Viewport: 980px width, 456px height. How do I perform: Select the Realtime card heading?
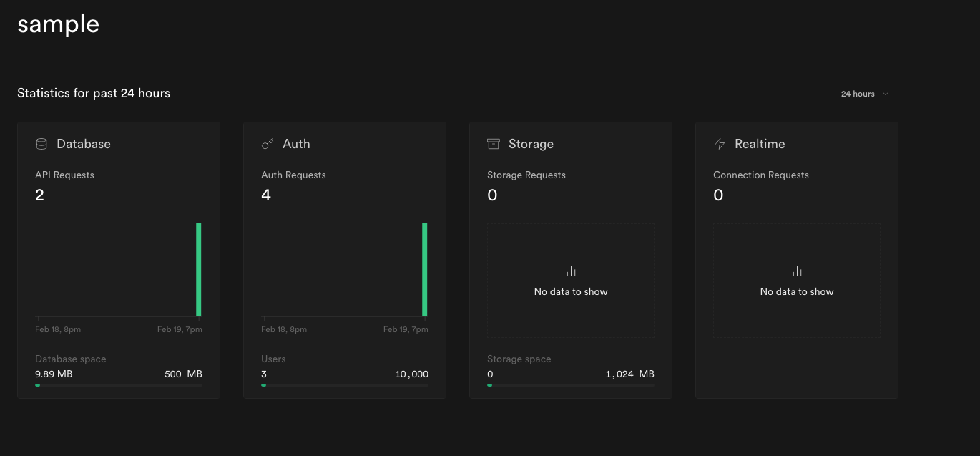pyautogui.click(x=760, y=144)
